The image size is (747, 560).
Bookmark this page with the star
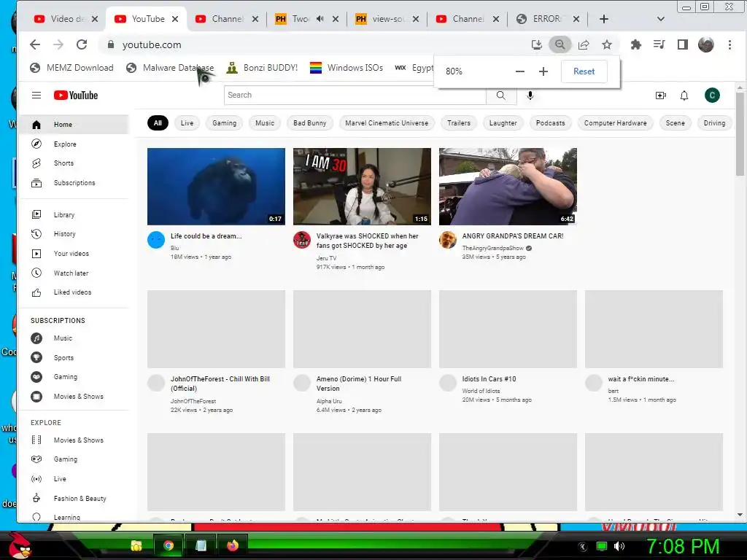point(606,44)
